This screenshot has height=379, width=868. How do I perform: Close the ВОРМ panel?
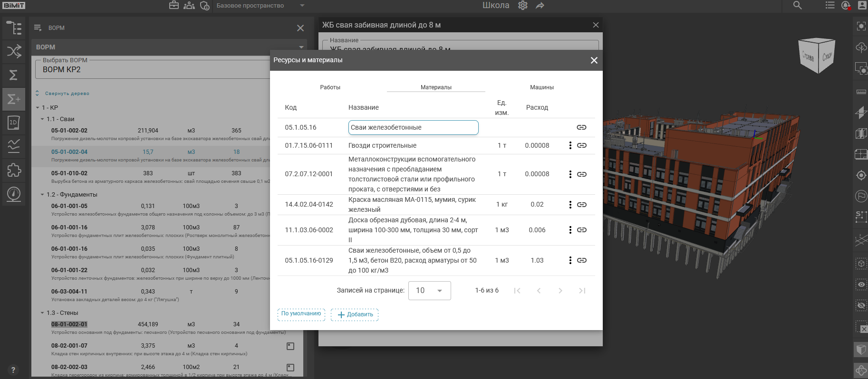pos(300,28)
